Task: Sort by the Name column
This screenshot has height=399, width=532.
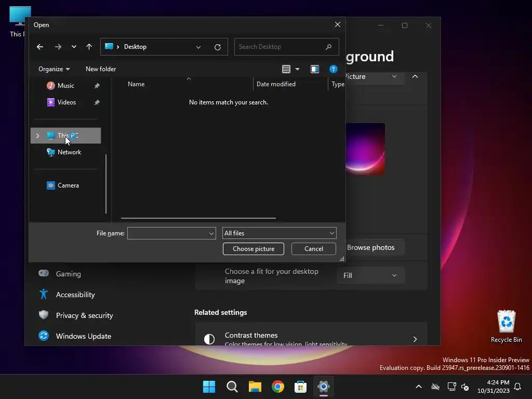Action: (x=136, y=84)
